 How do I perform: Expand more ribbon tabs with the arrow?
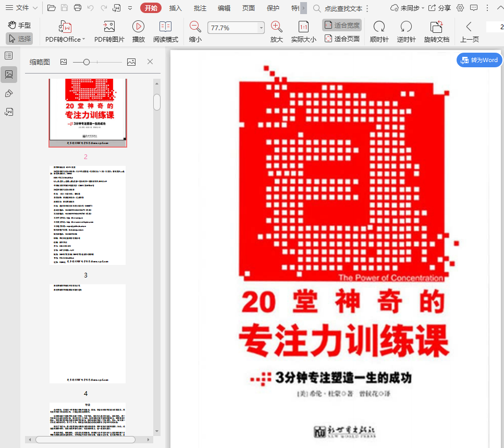(303, 8)
